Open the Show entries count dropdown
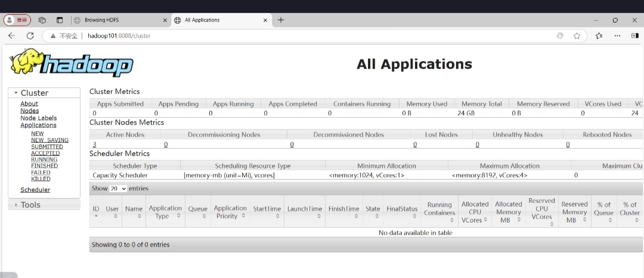 118,189
